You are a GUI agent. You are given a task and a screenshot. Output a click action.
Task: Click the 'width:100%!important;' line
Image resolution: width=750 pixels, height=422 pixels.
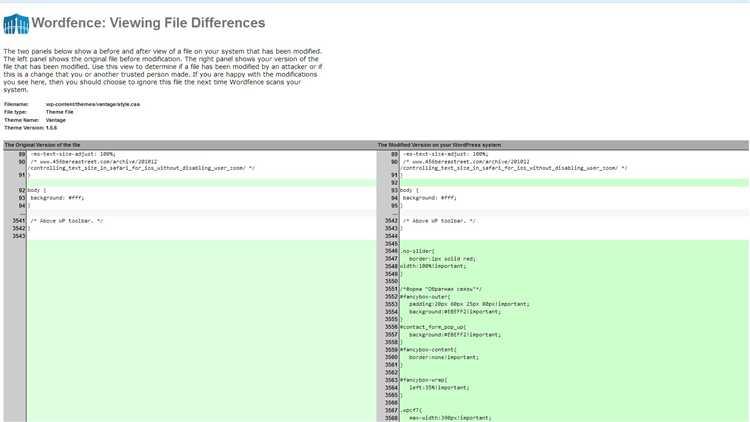point(432,266)
